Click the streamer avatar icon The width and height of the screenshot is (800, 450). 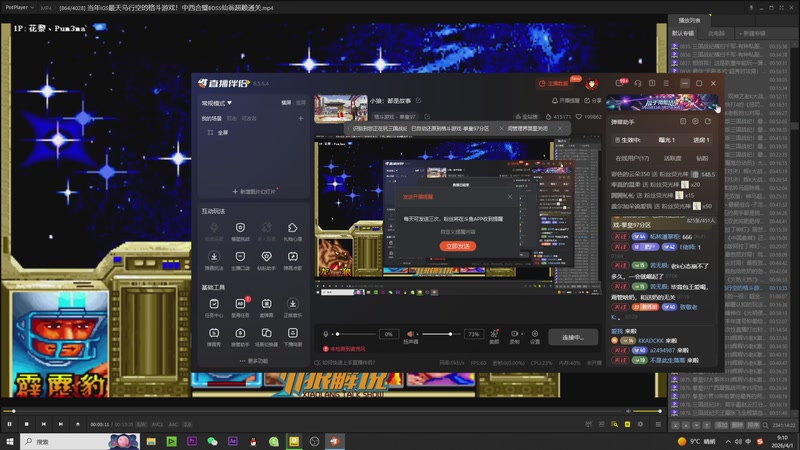pyautogui.click(x=591, y=84)
